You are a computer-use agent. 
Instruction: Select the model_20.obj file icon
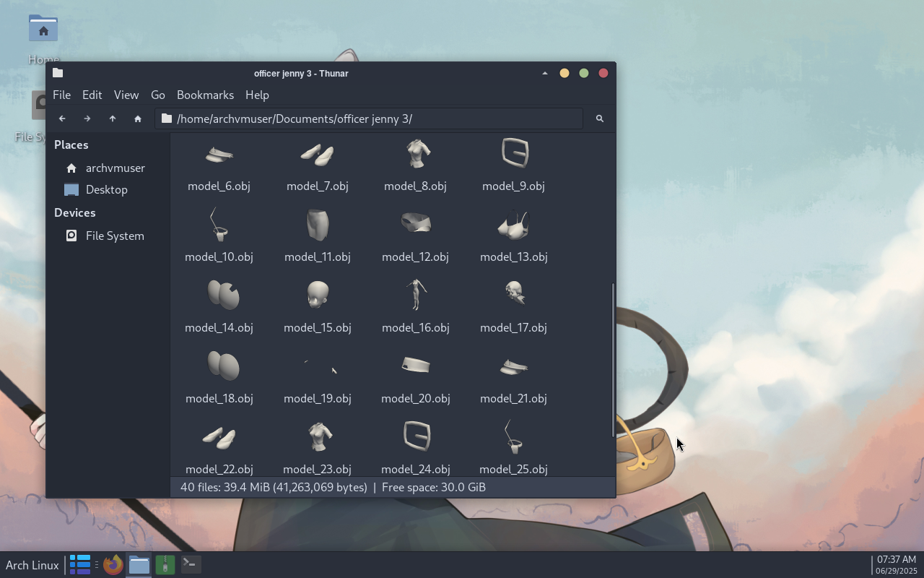pyautogui.click(x=416, y=366)
